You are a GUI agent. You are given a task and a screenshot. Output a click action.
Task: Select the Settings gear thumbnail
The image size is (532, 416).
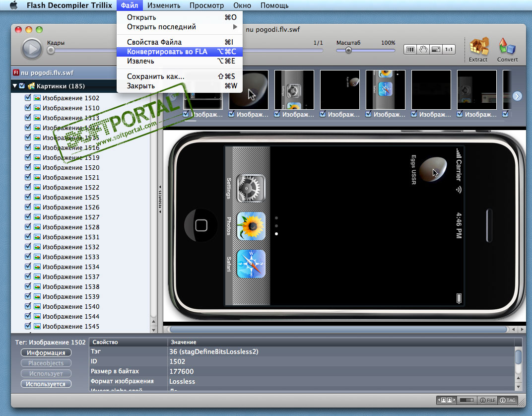coord(294,89)
